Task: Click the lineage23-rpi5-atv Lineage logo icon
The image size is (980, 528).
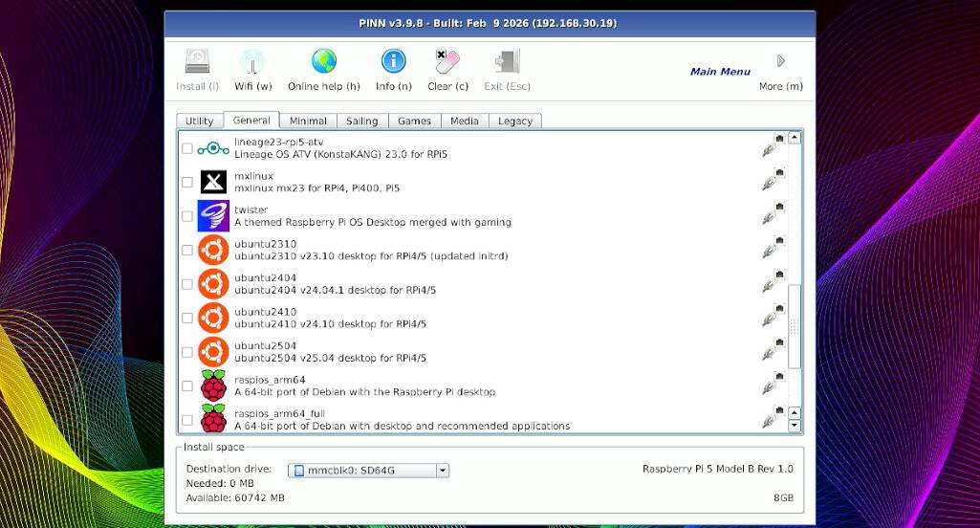Action: (213, 148)
